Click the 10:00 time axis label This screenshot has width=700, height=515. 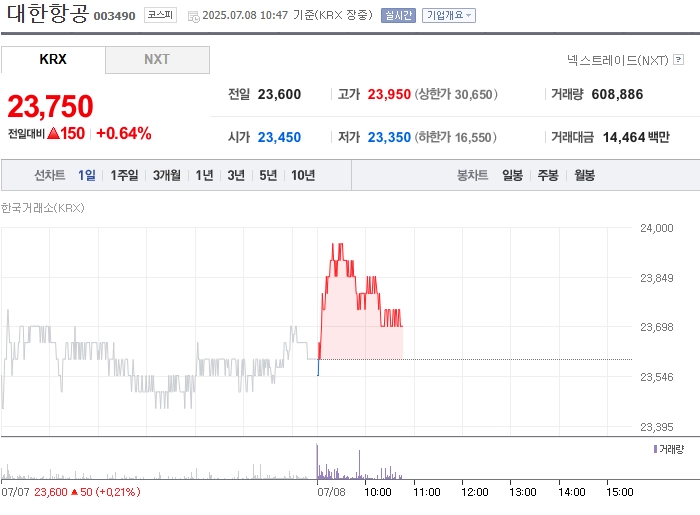pyautogui.click(x=378, y=492)
